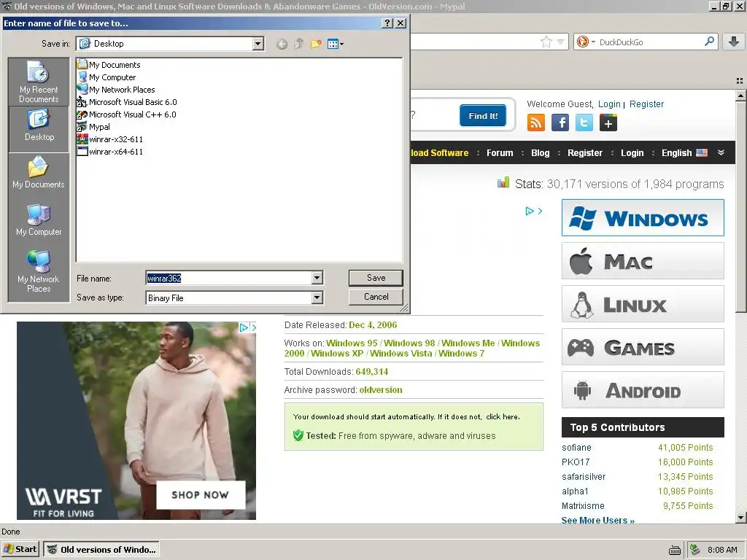This screenshot has height=560, width=747.
Task: Open Register in the dark nav bar
Action: coord(585,153)
